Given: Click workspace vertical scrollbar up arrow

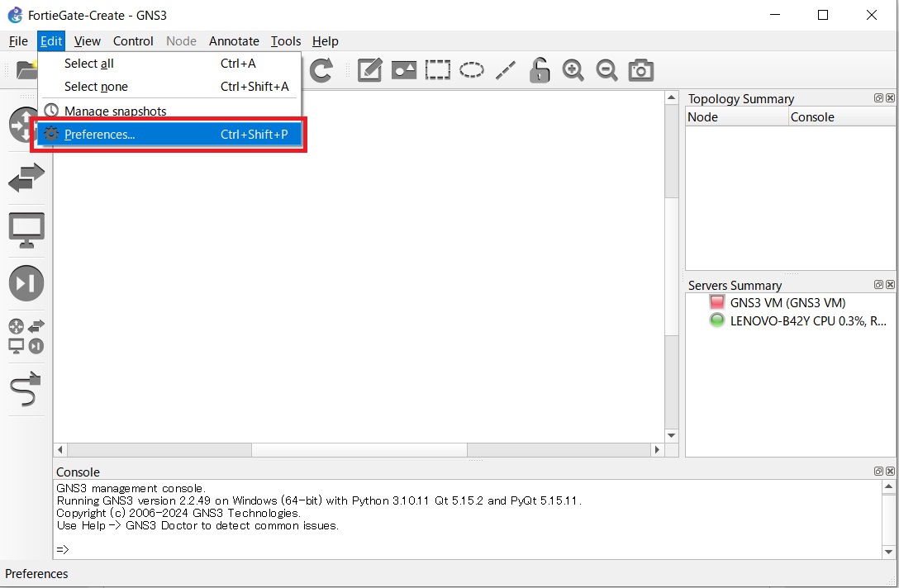Looking at the screenshot, I should 672,98.
